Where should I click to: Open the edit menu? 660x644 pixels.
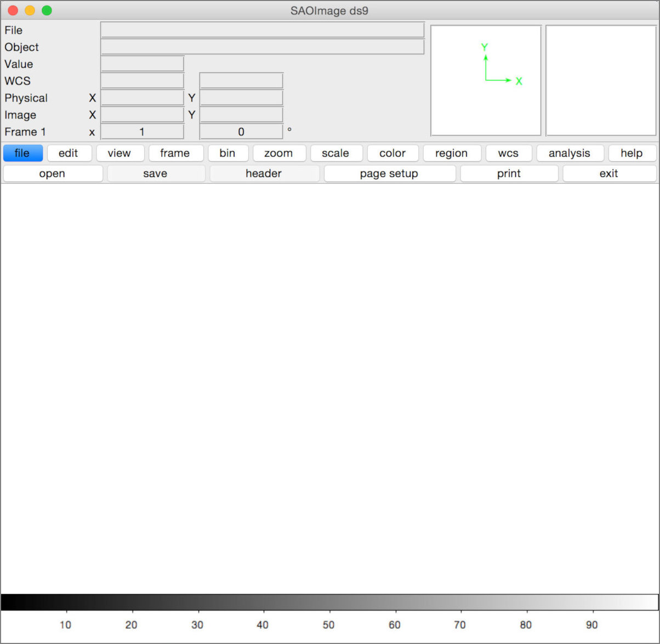(x=70, y=153)
